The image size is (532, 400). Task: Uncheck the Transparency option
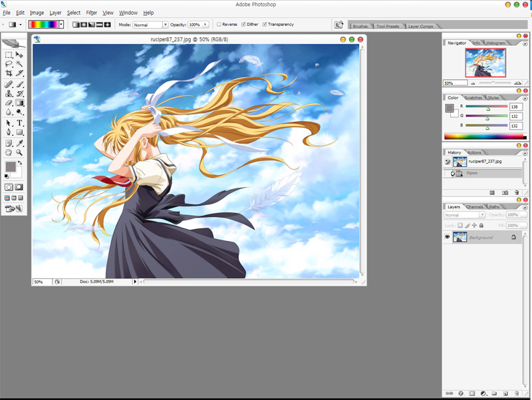click(x=265, y=24)
